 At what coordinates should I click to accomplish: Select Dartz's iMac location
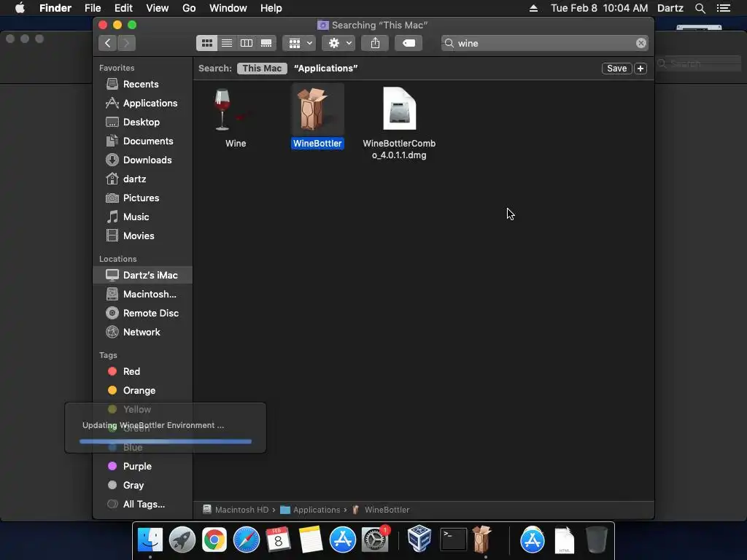[x=143, y=275]
